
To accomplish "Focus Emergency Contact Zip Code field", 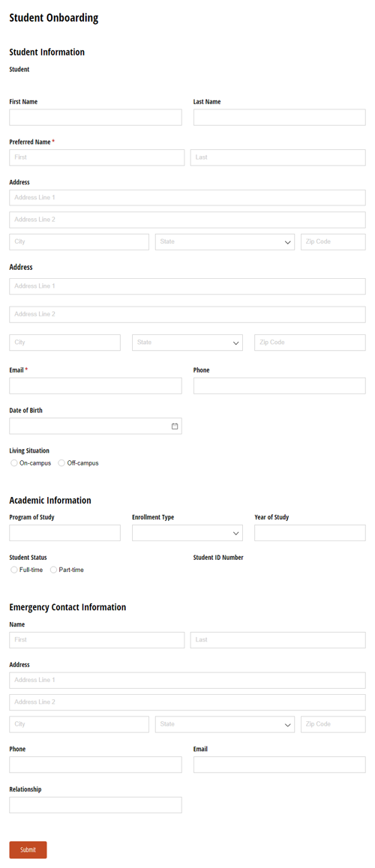I will tap(333, 724).
